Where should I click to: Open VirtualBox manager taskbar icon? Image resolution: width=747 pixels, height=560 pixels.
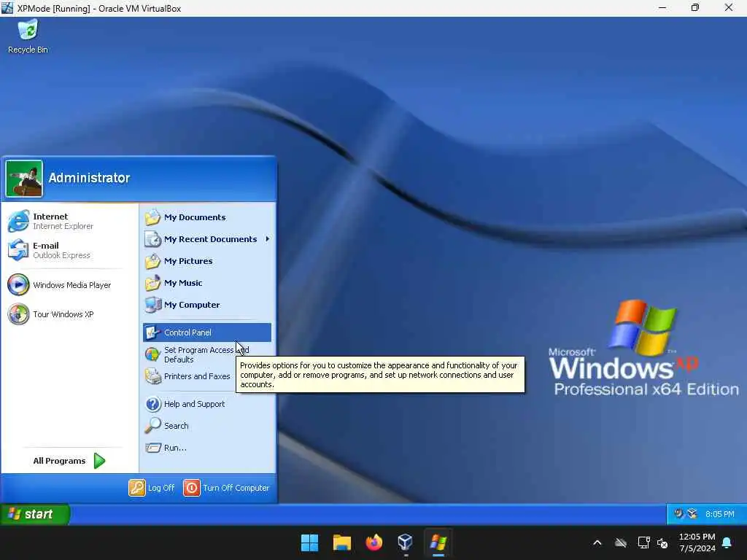[x=406, y=542]
